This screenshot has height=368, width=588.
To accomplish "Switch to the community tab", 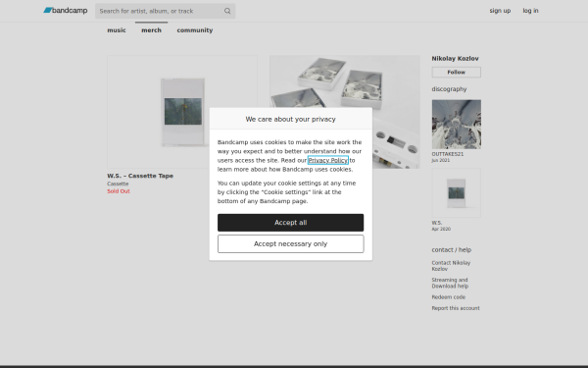I will click(x=195, y=30).
